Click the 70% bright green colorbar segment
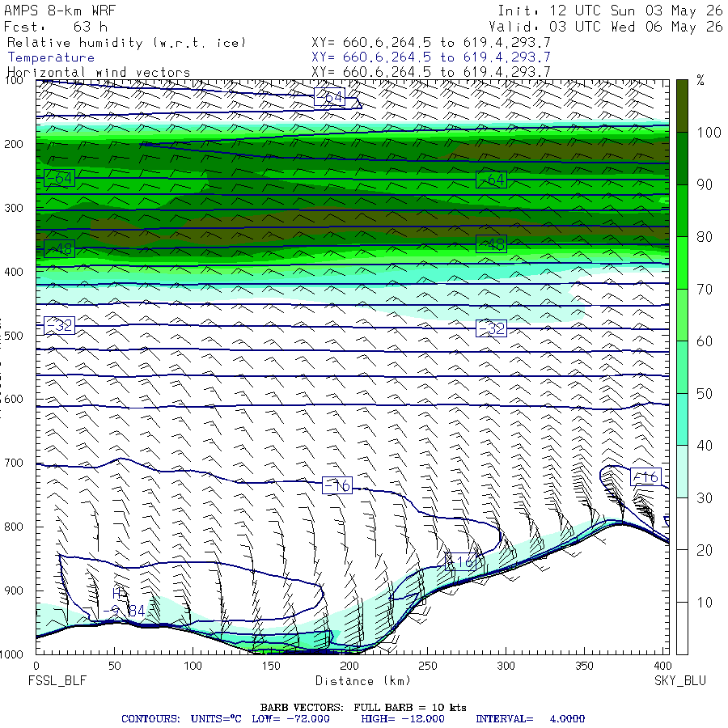 tap(682, 263)
